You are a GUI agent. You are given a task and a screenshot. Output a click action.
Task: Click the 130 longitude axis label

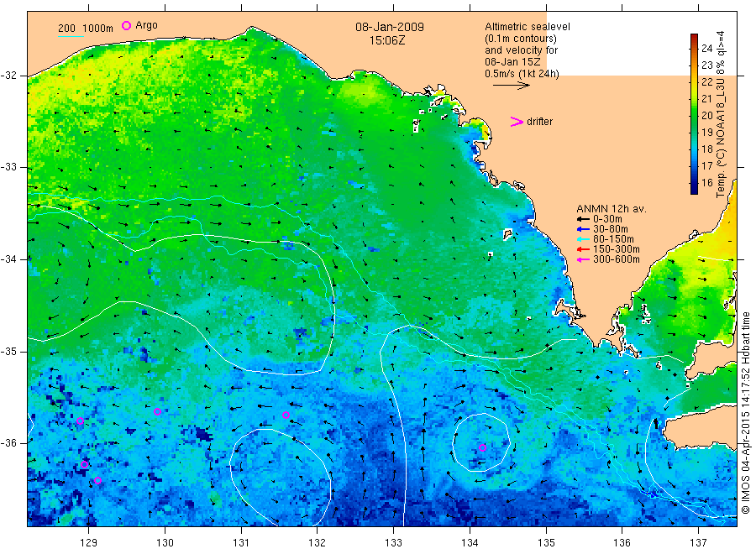point(165,543)
